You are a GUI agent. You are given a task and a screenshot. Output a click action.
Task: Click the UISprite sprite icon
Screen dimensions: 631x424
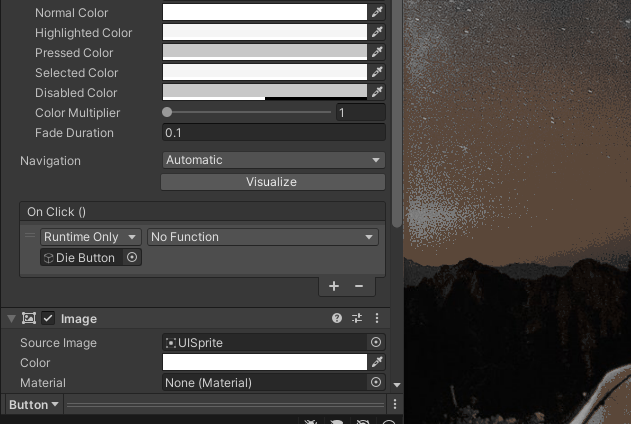coord(171,343)
